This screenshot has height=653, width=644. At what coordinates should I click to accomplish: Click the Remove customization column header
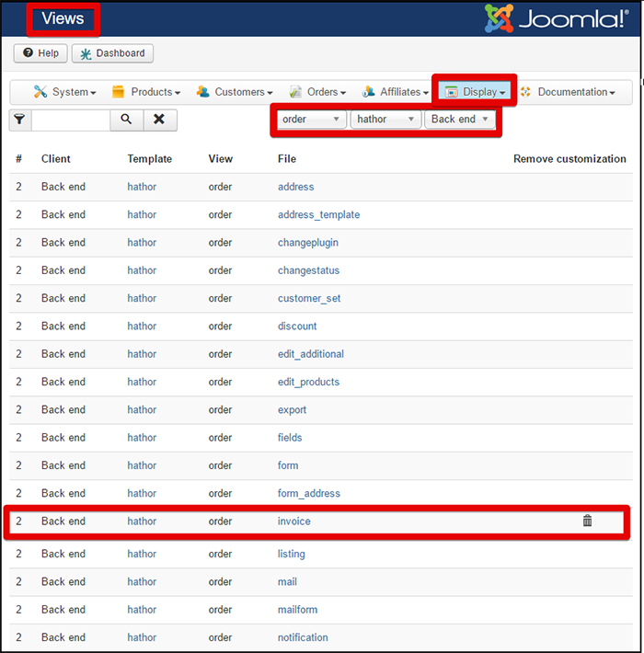tap(569, 159)
